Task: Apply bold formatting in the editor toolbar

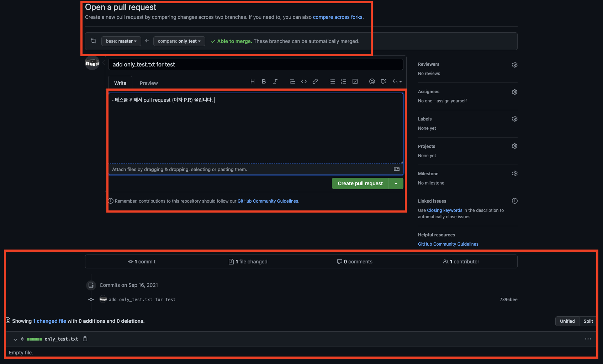Action: (264, 81)
